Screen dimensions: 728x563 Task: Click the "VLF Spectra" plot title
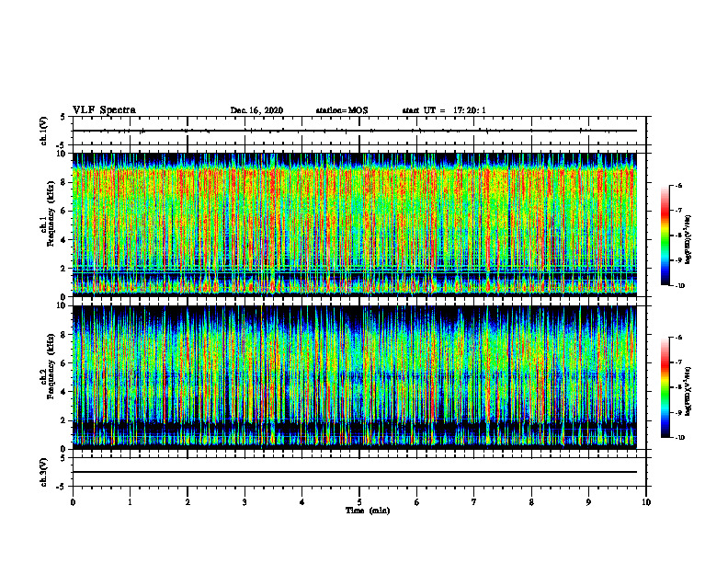(105, 110)
